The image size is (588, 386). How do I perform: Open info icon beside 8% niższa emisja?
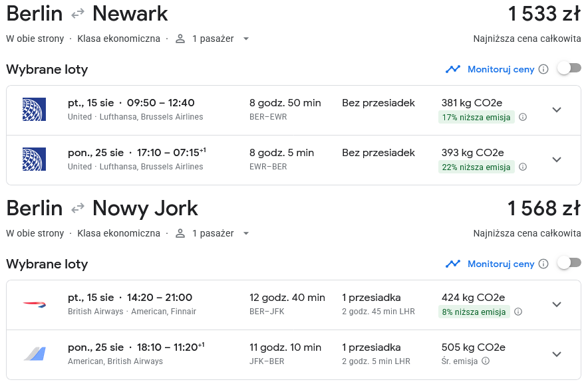[518, 312]
